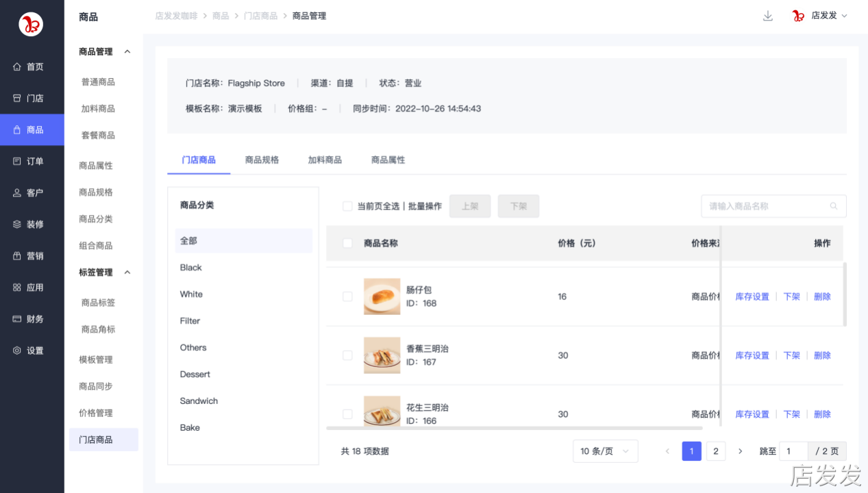Open 库存设置 for 香蕉三明治
This screenshot has height=493, width=868.
[x=752, y=355]
